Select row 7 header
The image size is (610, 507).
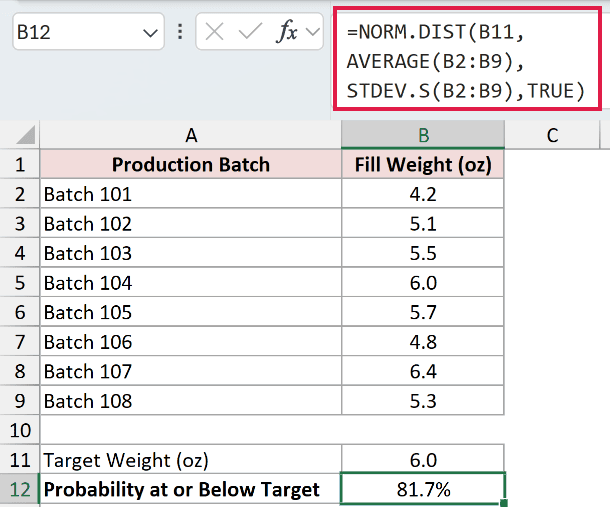(20, 342)
